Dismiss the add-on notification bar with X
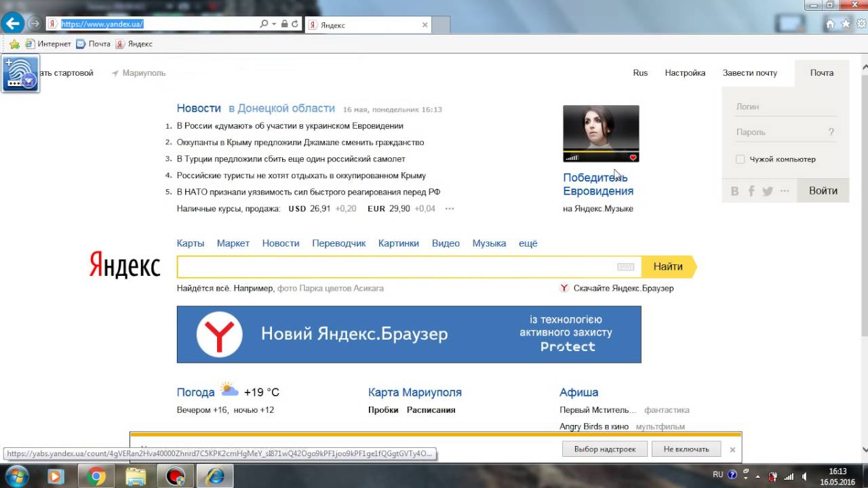 [x=732, y=449]
